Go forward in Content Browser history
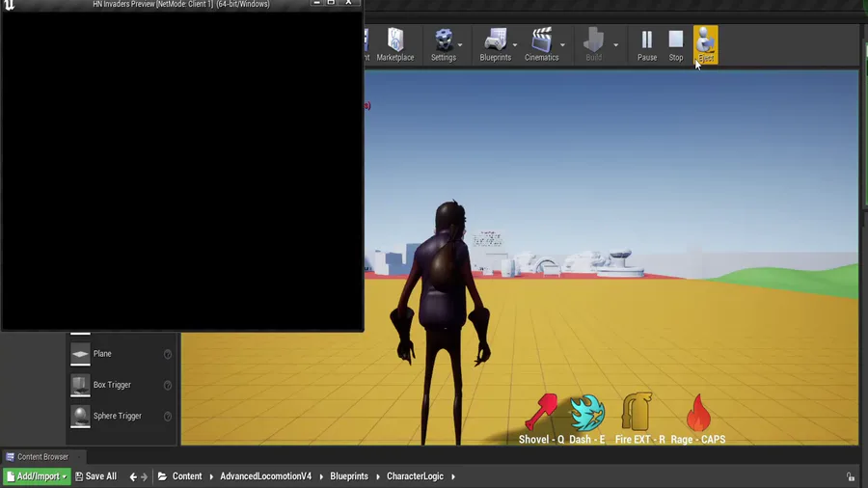The width and height of the screenshot is (868, 488). pos(145,476)
